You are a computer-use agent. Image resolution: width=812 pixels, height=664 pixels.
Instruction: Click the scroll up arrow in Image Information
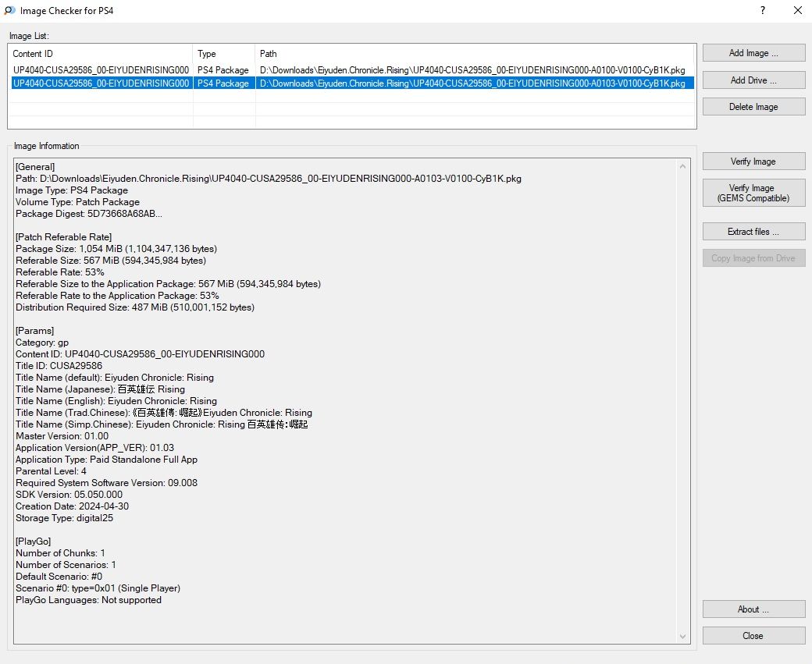[x=682, y=166]
